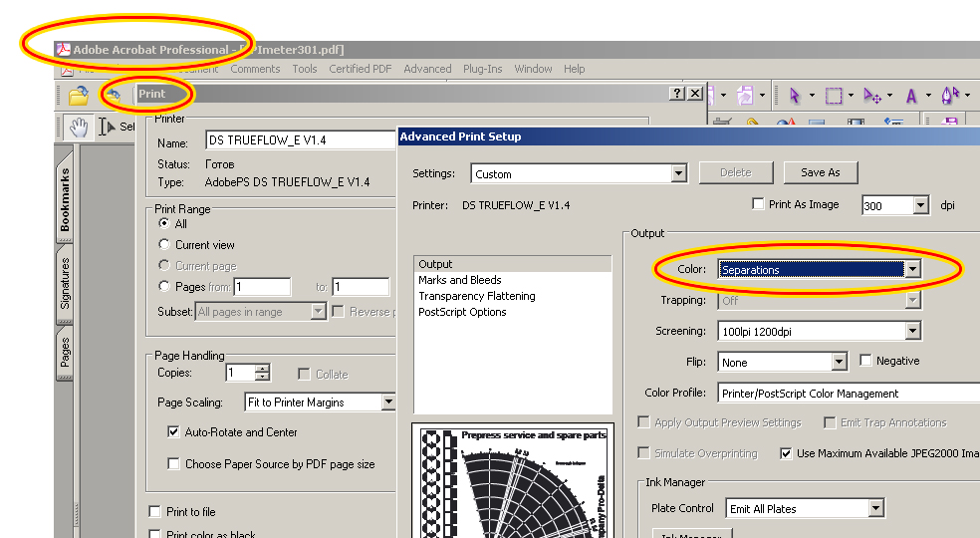Click the print preview thumbnail

(x=513, y=481)
